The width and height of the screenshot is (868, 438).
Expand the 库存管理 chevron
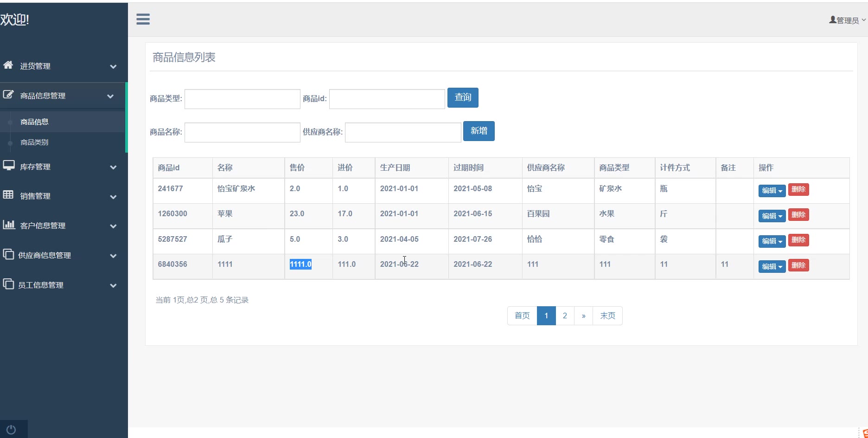click(113, 167)
